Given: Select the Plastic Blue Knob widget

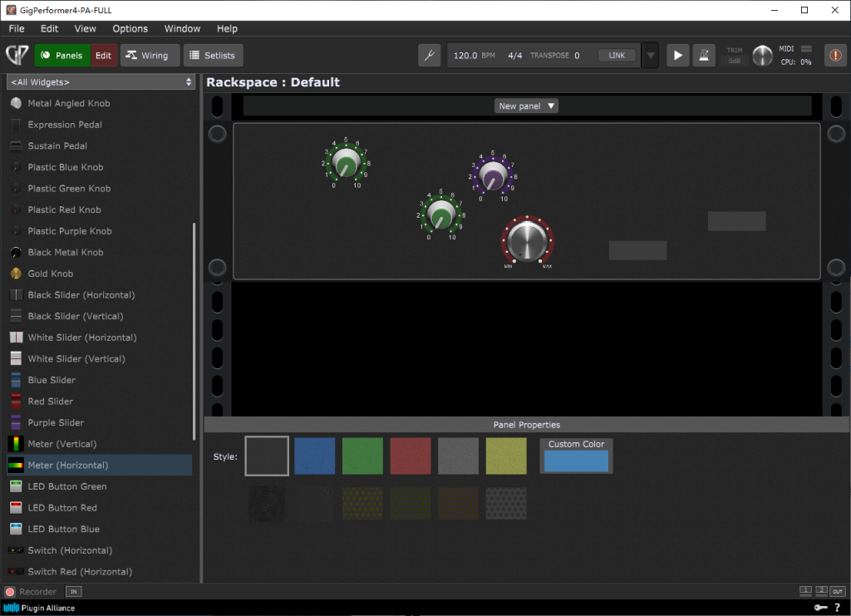Looking at the screenshot, I should pos(101,167).
